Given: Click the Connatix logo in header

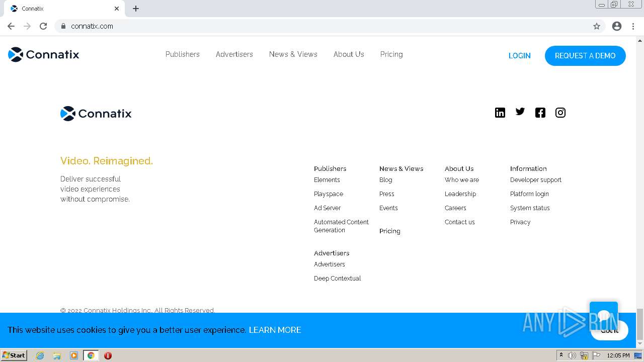Looking at the screenshot, I should (x=44, y=54).
